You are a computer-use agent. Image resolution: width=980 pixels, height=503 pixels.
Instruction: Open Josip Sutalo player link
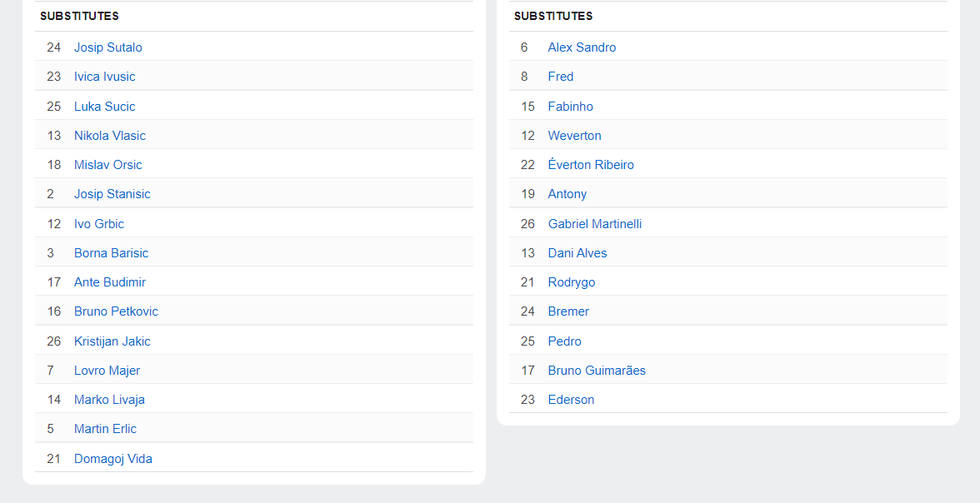[108, 47]
